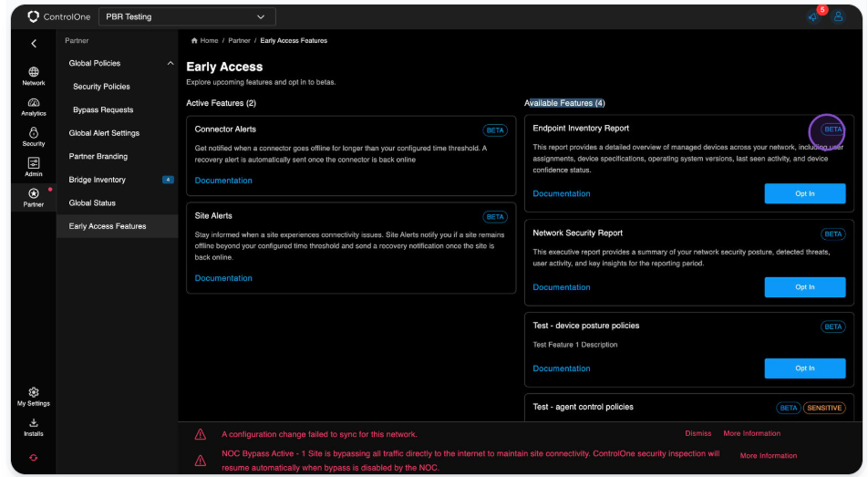Open Test device posture policies Documentation
868x477 pixels.
click(x=562, y=368)
